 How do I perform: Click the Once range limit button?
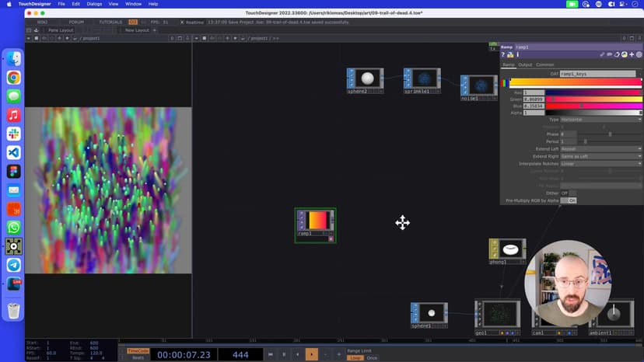[x=372, y=358]
